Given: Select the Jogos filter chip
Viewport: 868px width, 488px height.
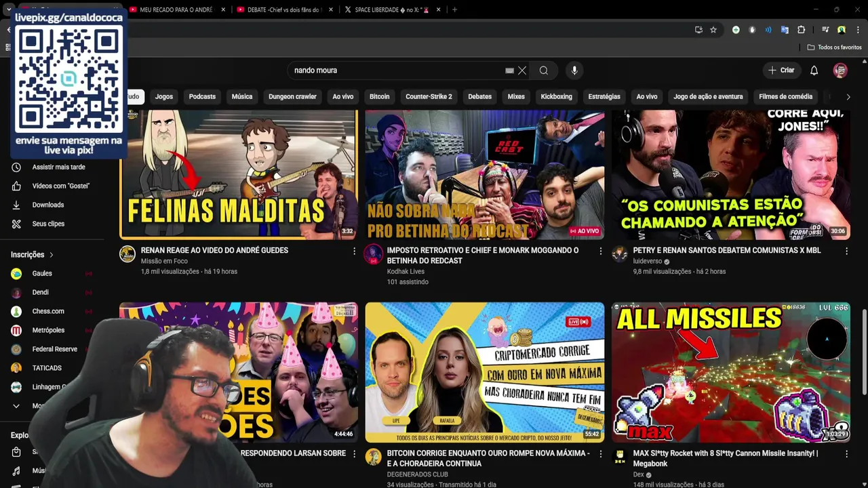Looking at the screenshot, I should point(164,97).
